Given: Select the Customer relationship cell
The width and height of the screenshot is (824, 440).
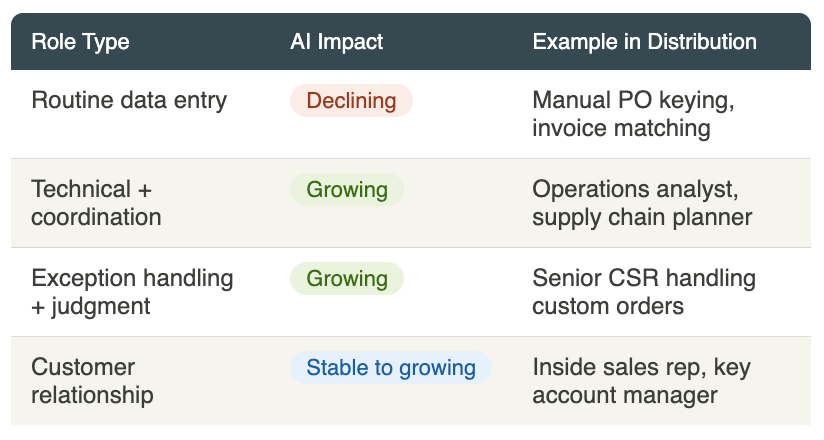Looking at the screenshot, I should click(92, 381).
